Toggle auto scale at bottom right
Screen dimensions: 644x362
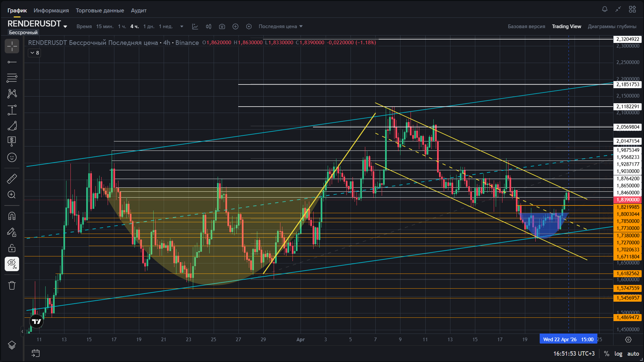pos(633,354)
